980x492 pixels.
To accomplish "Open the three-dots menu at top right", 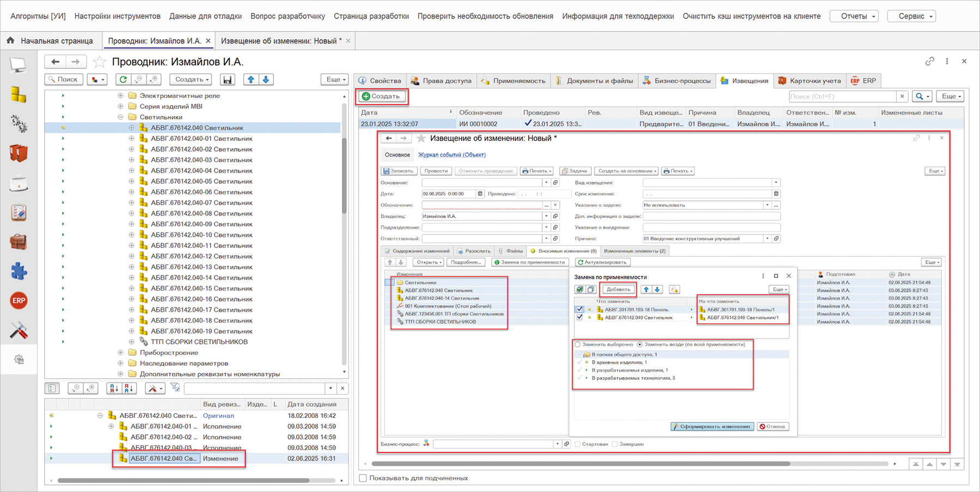I will tap(947, 61).
